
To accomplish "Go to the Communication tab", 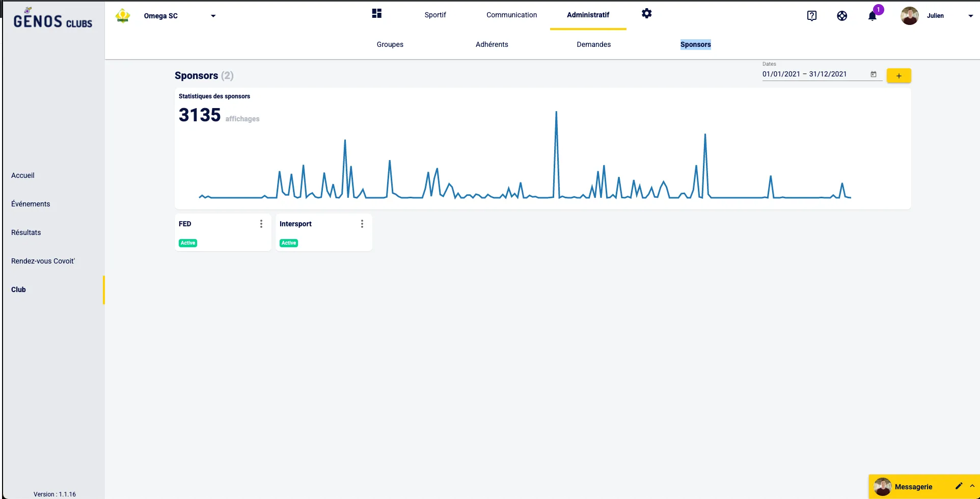I will click(x=511, y=15).
